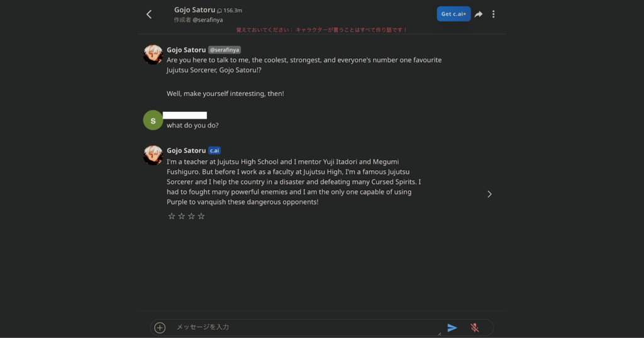Screen dimensions: 644x338
Task: Click the Gojo Satoru title in header
Action: click(194, 9)
